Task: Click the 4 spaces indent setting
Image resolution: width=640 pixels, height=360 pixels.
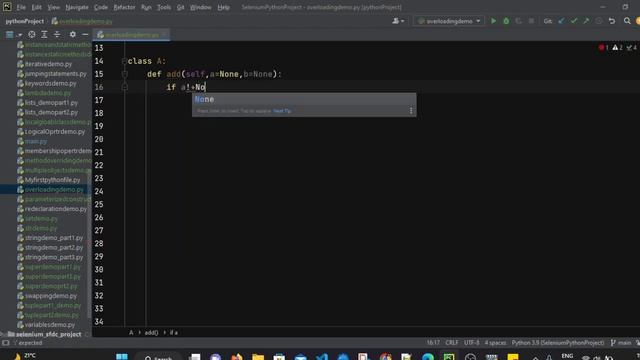Action: coord(496,343)
